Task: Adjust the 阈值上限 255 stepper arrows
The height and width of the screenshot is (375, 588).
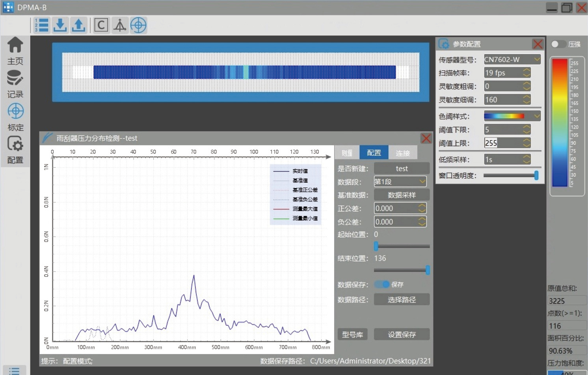Action: (x=527, y=143)
